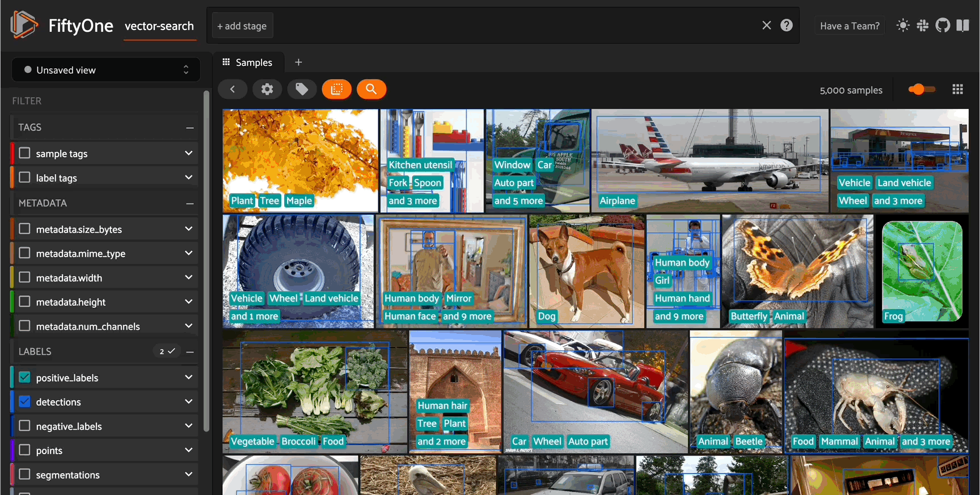Collapse the LABELS section minus icon
Image resolution: width=980 pixels, height=495 pixels.
[190, 352]
